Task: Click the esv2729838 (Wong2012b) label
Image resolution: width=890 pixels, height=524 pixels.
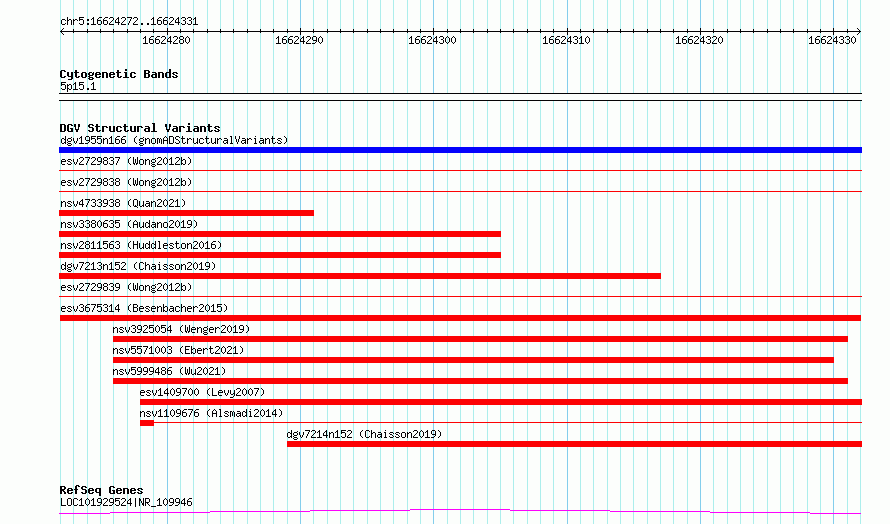Action: [x=126, y=182]
